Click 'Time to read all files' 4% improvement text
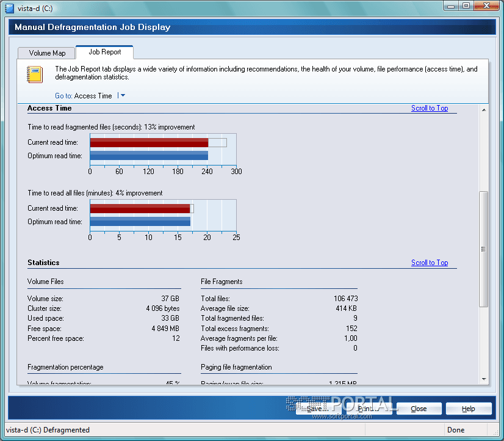 [x=95, y=193]
